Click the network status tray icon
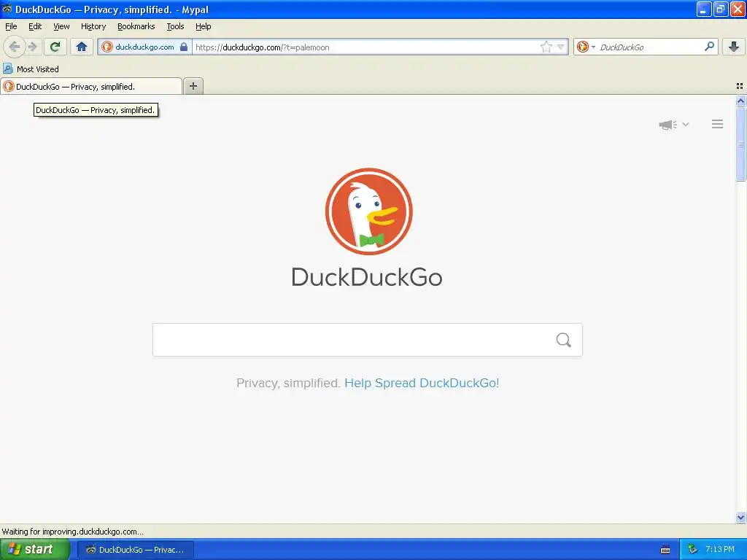747x560 pixels. tap(692, 550)
